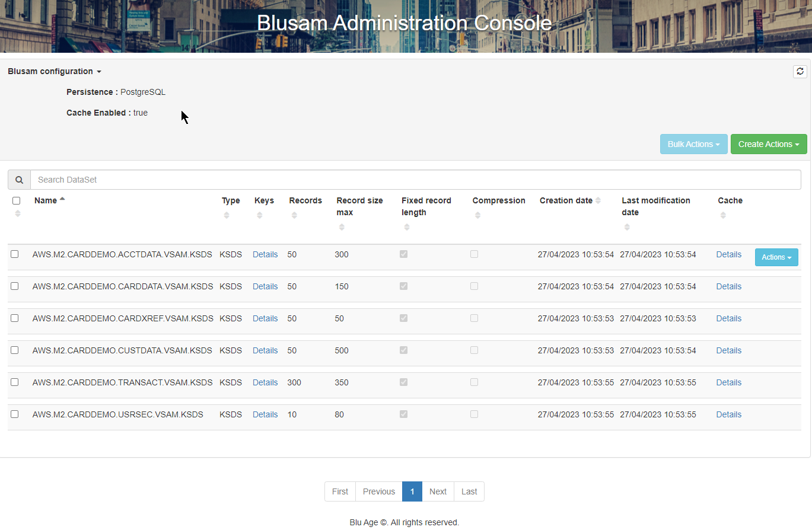Open the Actions dropdown for ACCTDATA row
The height and width of the screenshot is (530, 812).
pos(776,257)
